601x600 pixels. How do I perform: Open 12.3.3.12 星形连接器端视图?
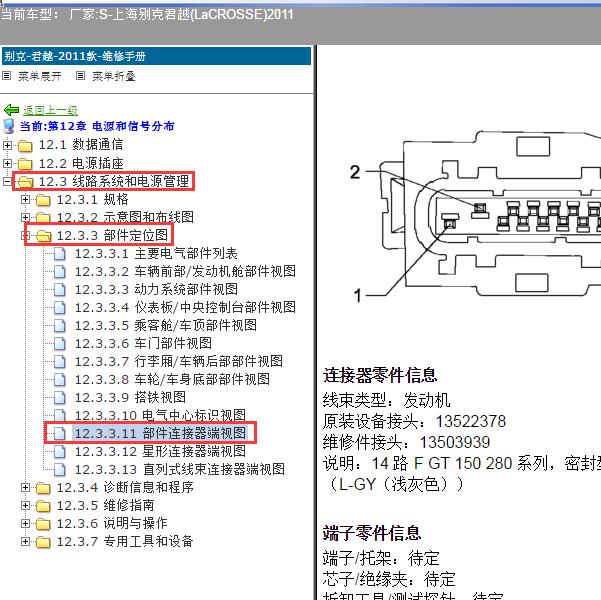[160, 452]
